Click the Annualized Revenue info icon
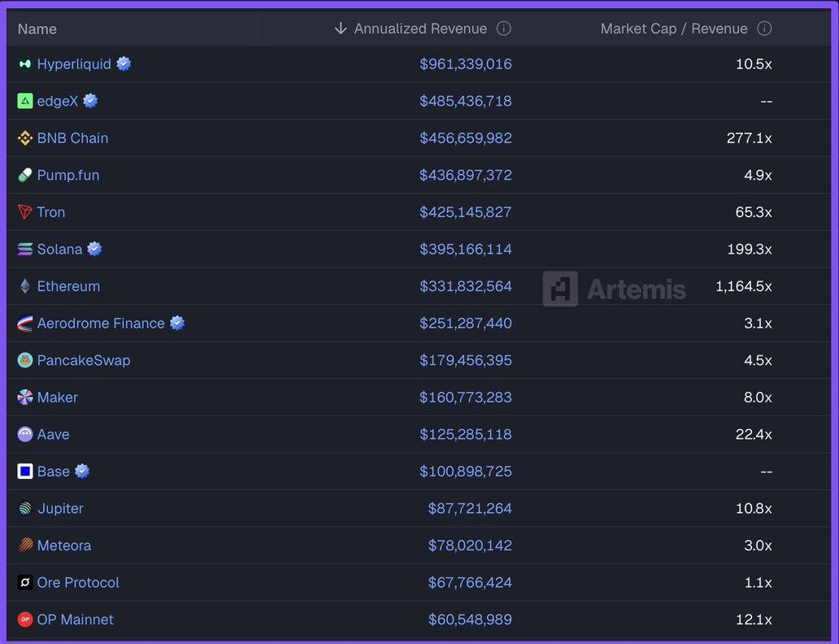The height and width of the screenshot is (644, 839). point(504,28)
